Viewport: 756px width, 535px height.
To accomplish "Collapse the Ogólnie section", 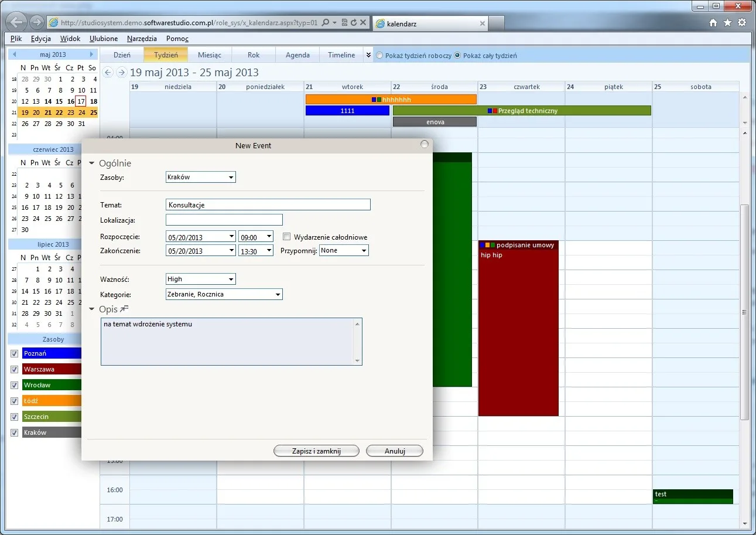I will (91, 163).
